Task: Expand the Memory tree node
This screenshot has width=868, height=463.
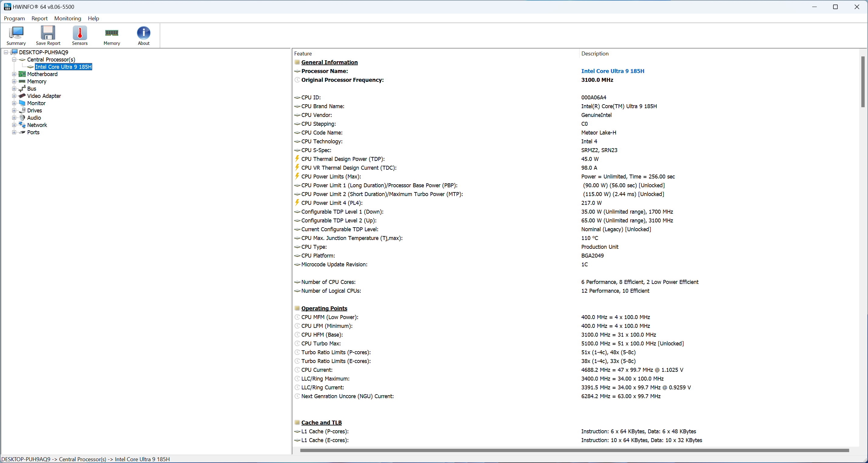Action: (x=14, y=82)
